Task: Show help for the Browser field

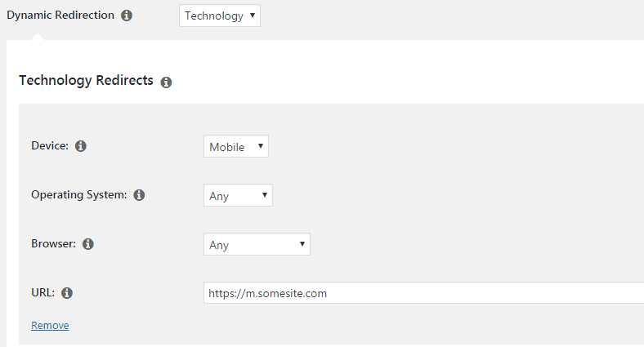Action: [88, 243]
